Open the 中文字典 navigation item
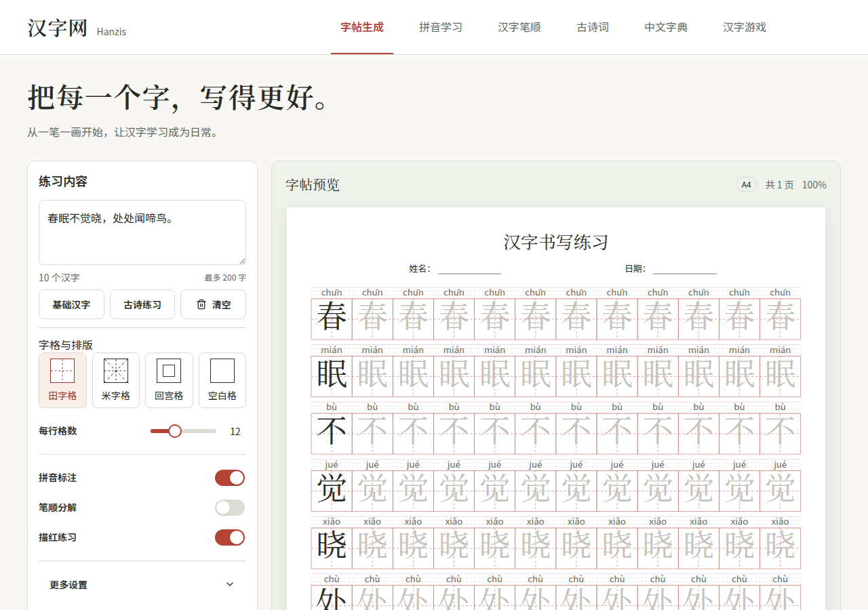The width and height of the screenshot is (868, 610). point(666,27)
